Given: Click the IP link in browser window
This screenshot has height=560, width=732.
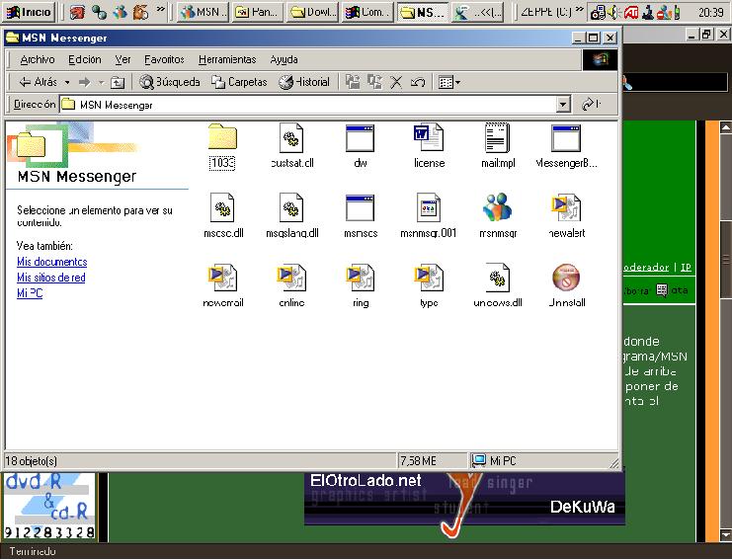Looking at the screenshot, I should [686, 268].
